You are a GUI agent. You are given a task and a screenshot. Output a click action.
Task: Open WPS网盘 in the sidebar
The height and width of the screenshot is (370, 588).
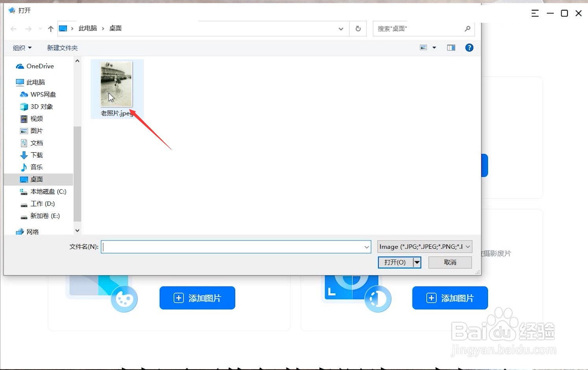point(38,94)
